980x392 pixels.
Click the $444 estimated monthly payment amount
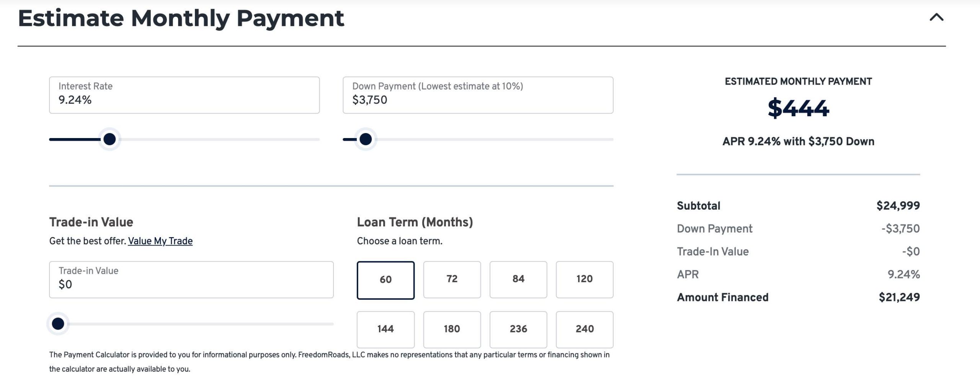pyautogui.click(x=798, y=108)
